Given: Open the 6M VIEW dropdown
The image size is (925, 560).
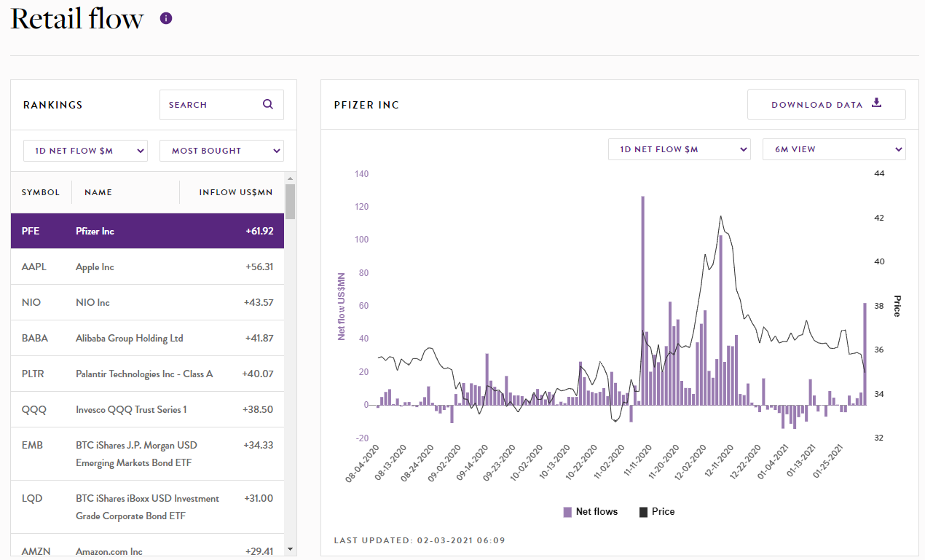Looking at the screenshot, I should [x=834, y=149].
